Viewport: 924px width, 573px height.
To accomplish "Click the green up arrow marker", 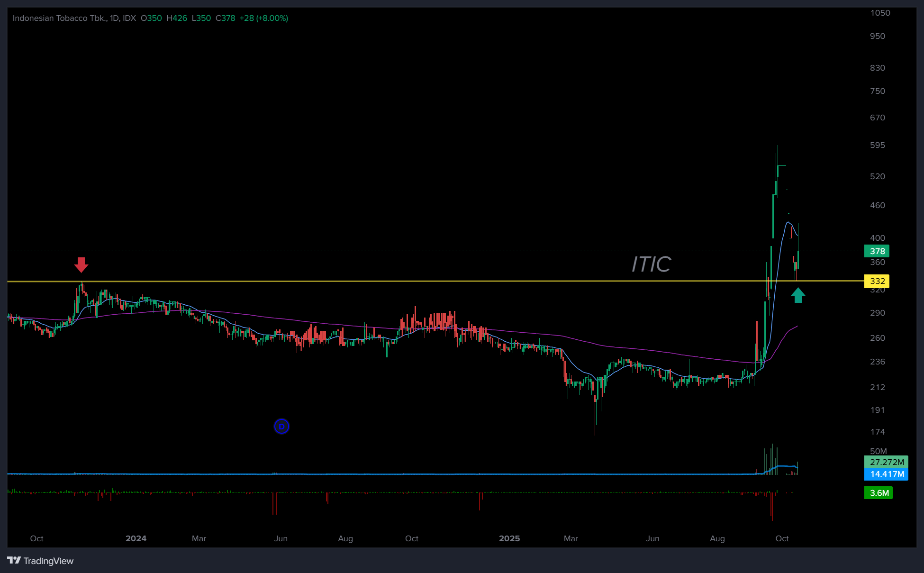I will pos(798,295).
